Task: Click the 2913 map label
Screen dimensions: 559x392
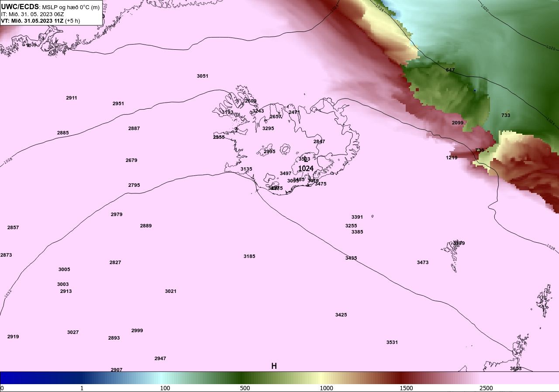Action: (x=66, y=291)
